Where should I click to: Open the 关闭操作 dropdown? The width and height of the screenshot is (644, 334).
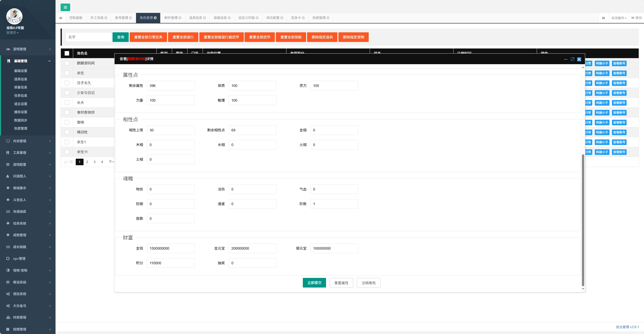click(619, 18)
